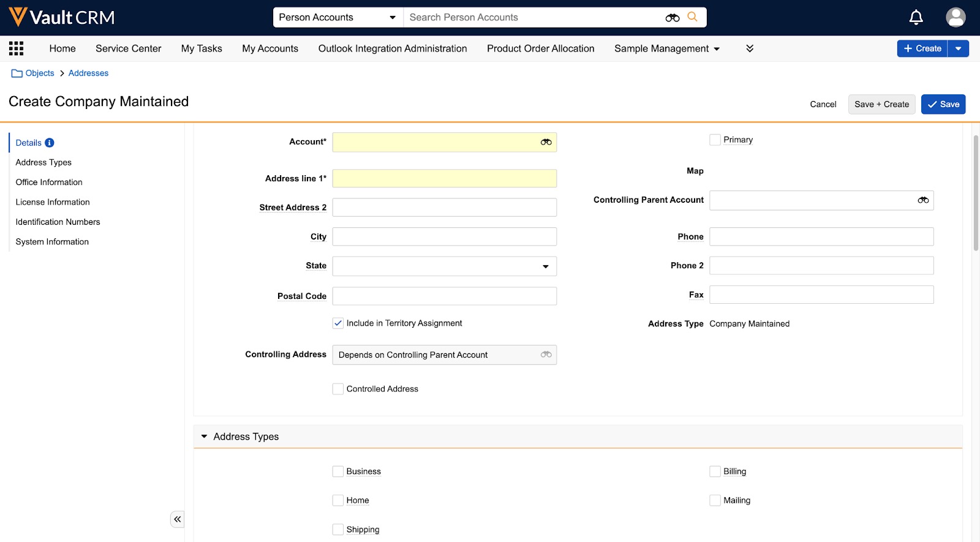Check the Business address type
This screenshot has width=980, height=542.
point(338,472)
